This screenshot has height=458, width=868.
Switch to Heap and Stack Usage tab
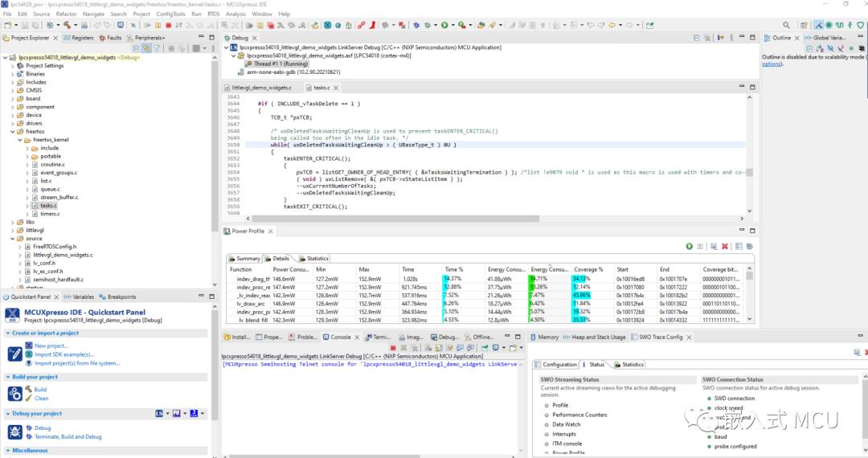594,337
